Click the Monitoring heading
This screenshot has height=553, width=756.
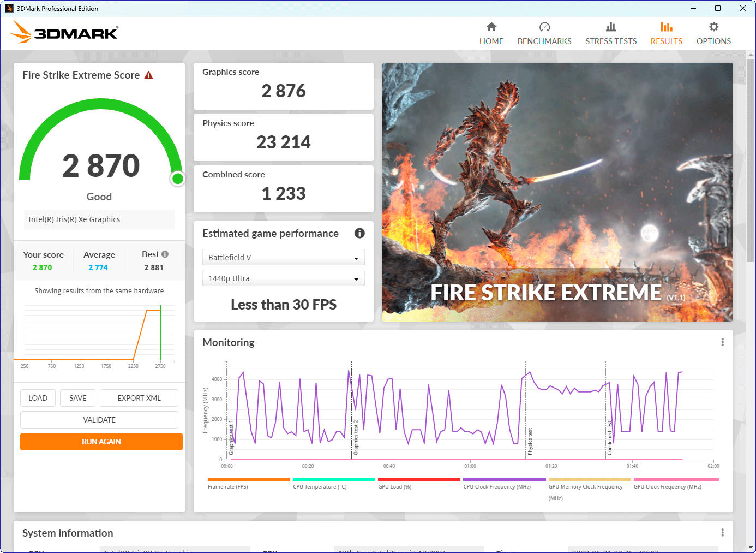[229, 342]
